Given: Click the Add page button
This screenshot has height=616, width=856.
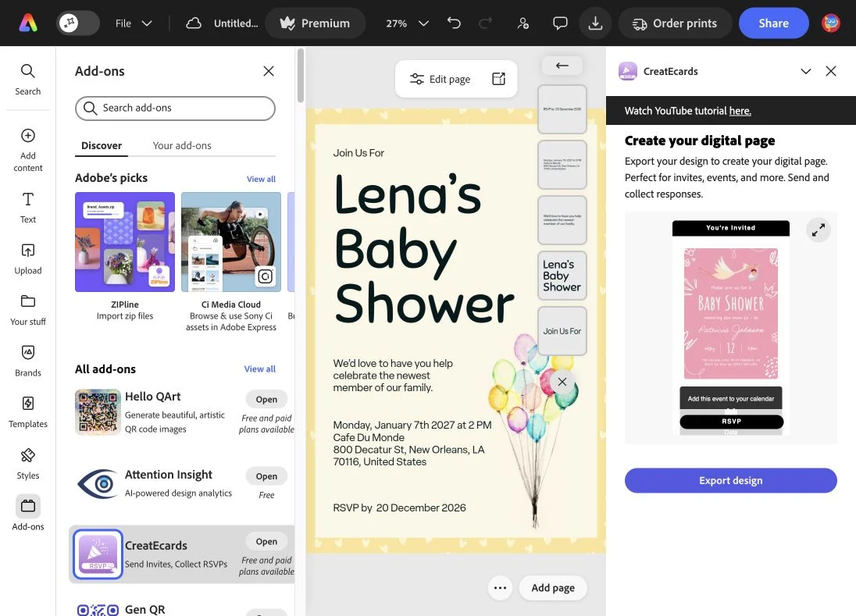Looking at the screenshot, I should pos(553,588).
